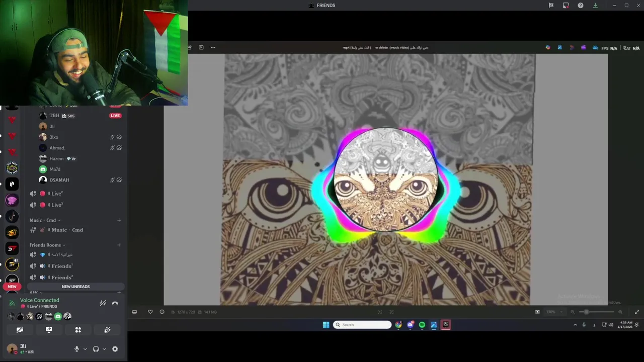Click the red NEW server badge
The image size is (644, 362).
coord(12,287)
